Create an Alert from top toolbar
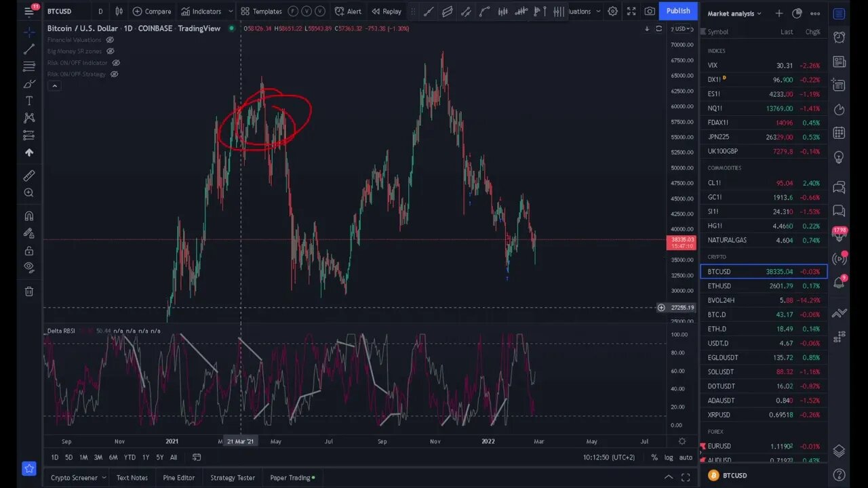 pyautogui.click(x=348, y=11)
